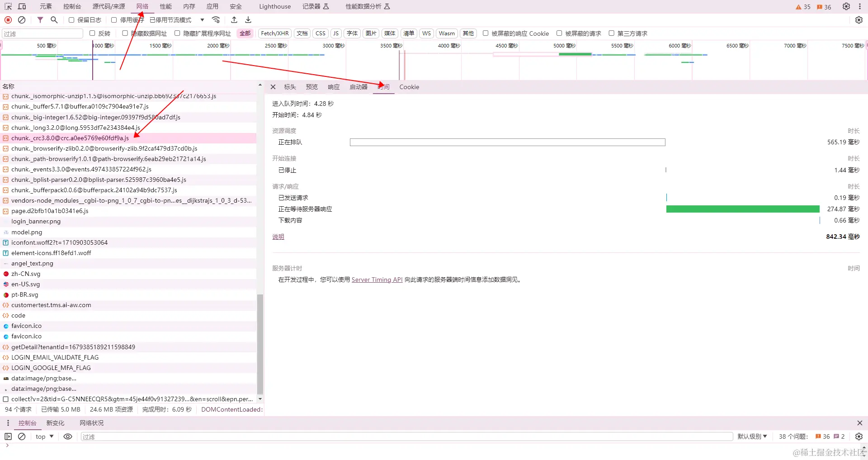This screenshot has width=868, height=460.
Task: Open the DevTools three-dot customize menu
Action: pos(859,6)
